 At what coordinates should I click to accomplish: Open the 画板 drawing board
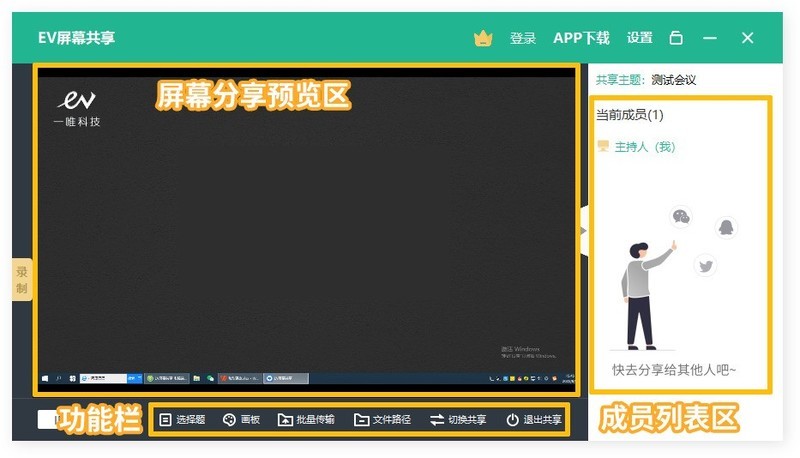241,420
